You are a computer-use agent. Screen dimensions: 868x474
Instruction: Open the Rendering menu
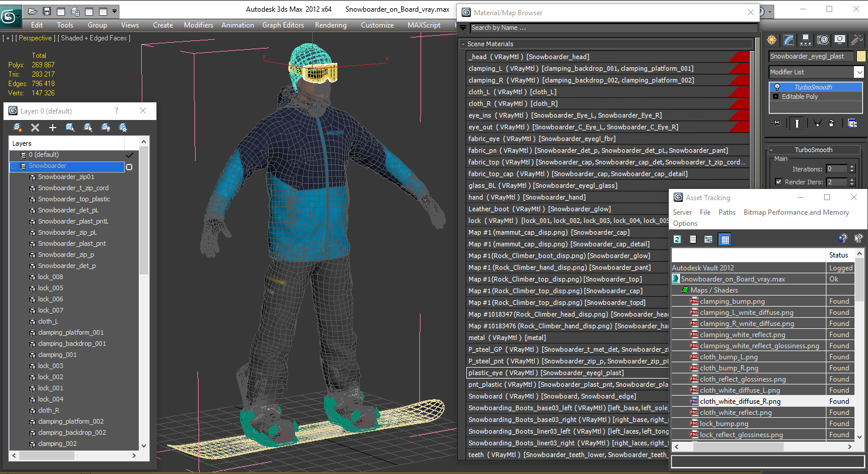tap(330, 25)
